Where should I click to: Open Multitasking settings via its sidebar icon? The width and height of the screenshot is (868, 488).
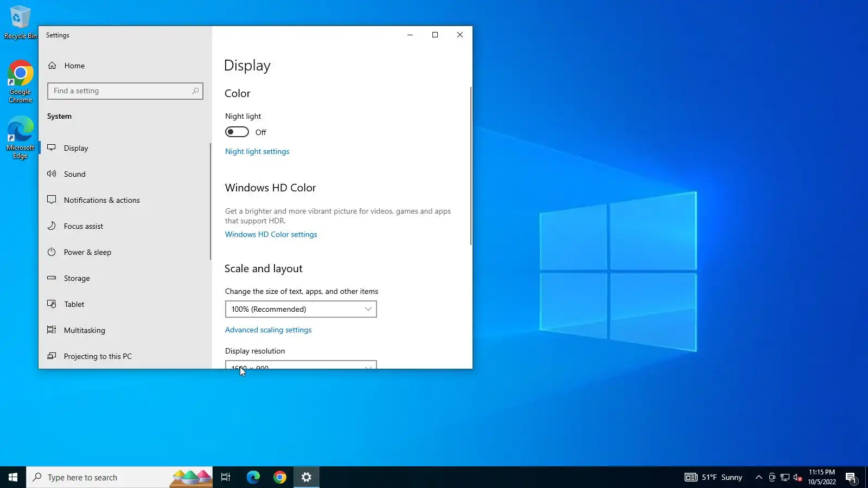52,330
